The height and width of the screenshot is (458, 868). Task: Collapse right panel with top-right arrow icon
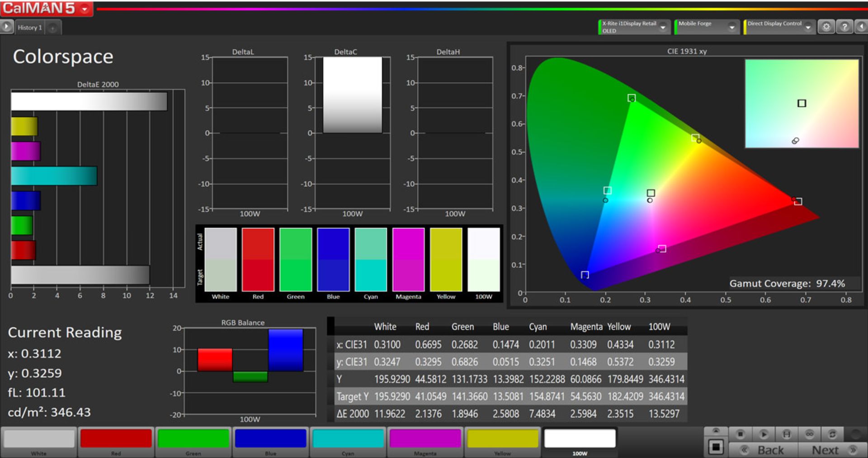point(861,27)
